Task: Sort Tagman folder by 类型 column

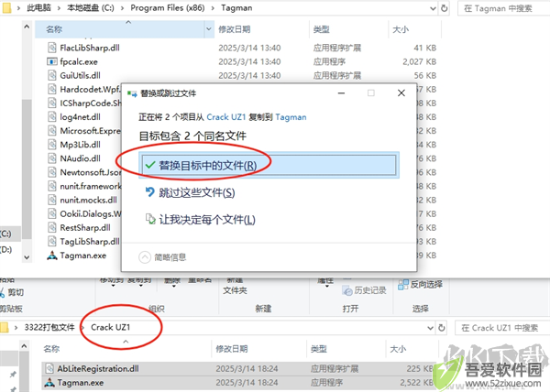Action: pos(322,29)
